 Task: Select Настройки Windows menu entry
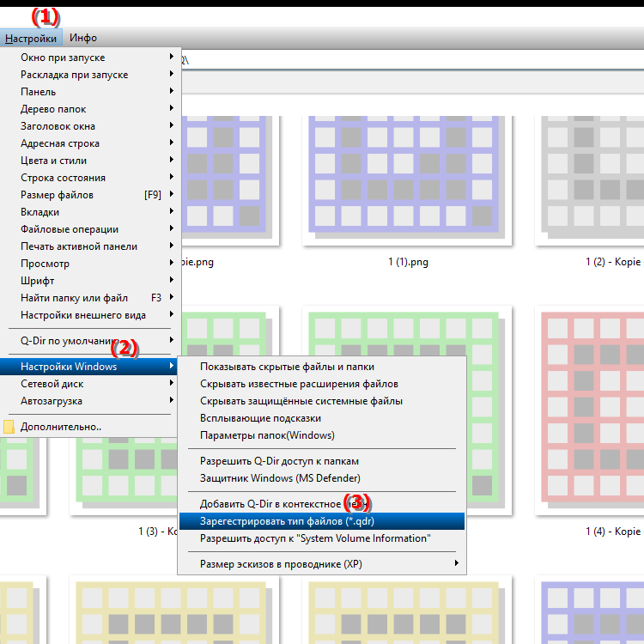pyautogui.click(x=88, y=367)
